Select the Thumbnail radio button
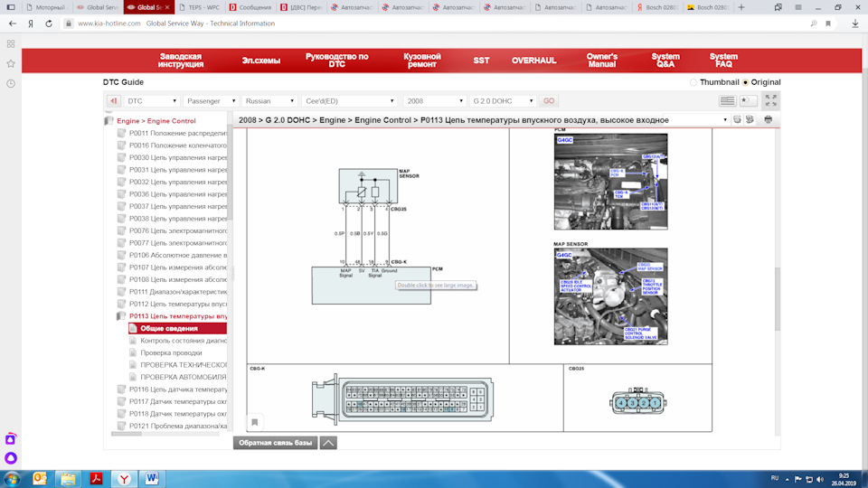Viewport: 868px width, 488px height. tap(693, 82)
